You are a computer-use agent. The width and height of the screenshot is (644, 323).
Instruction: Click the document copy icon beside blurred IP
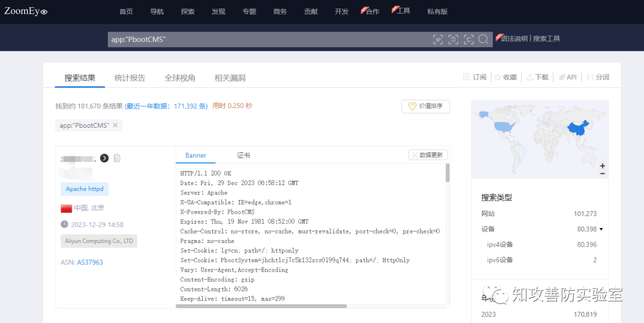[117, 158]
